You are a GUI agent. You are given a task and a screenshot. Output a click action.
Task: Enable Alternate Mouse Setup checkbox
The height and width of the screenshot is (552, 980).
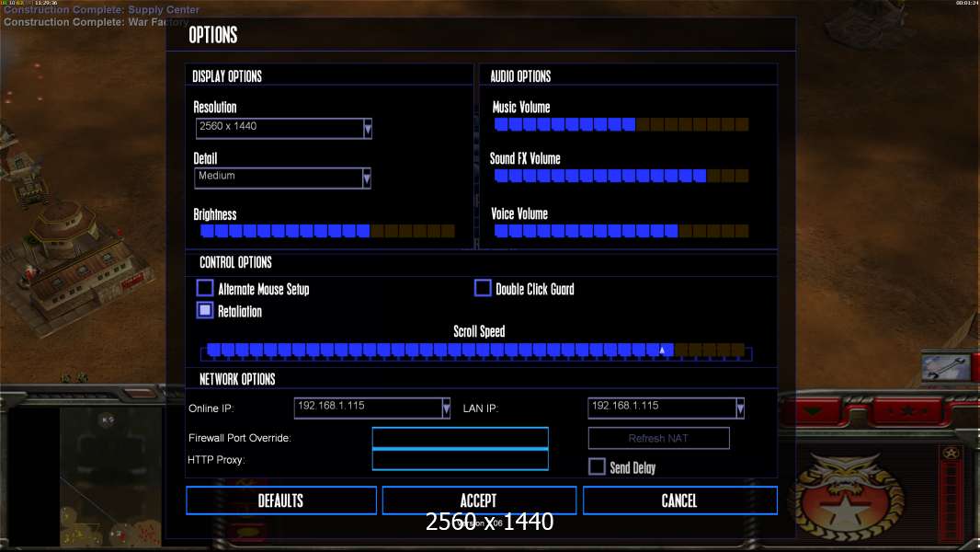(x=205, y=288)
